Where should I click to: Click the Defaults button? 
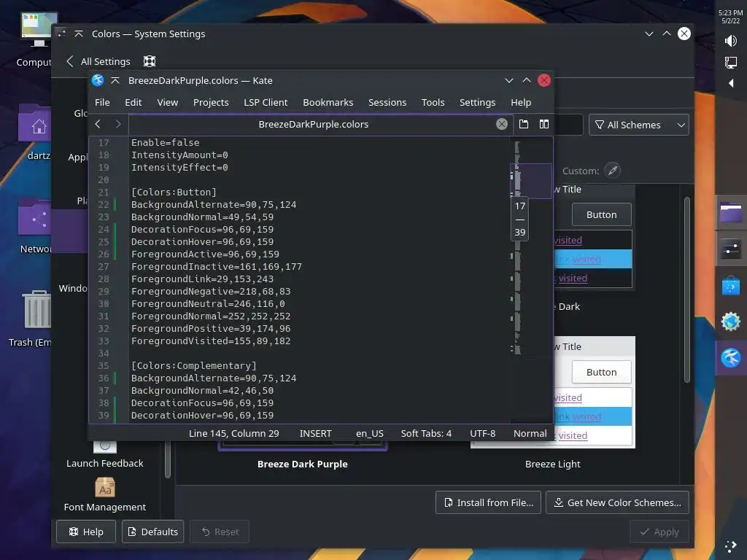[x=152, y=532]
